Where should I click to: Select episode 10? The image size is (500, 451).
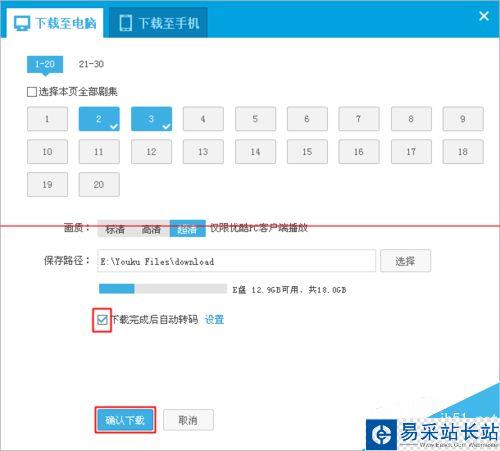(47, 152)
